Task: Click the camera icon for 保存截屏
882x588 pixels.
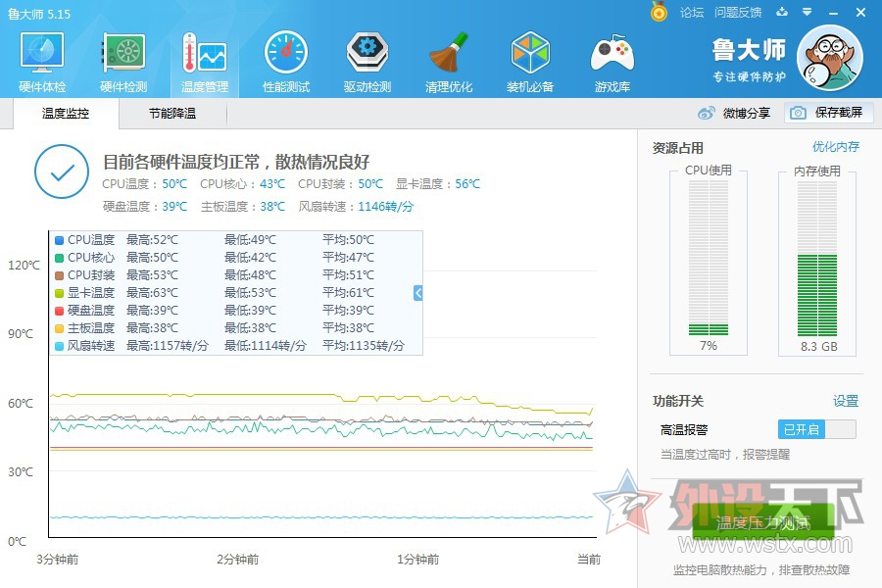Action: (x=798, y=113)
